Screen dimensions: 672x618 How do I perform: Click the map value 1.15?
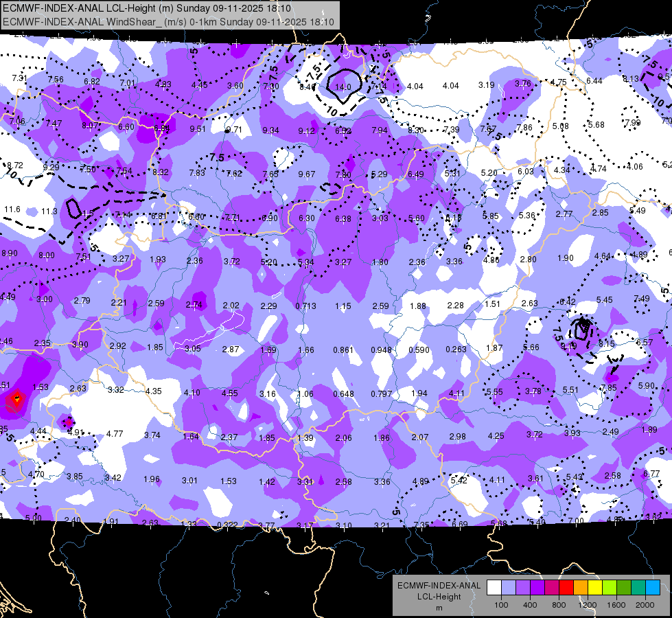(343, 306)
